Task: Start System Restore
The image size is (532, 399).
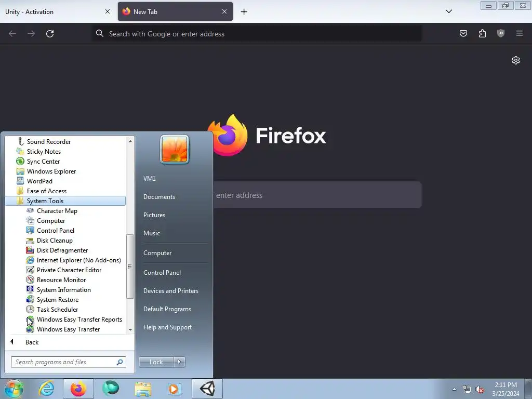Action: 58,299
